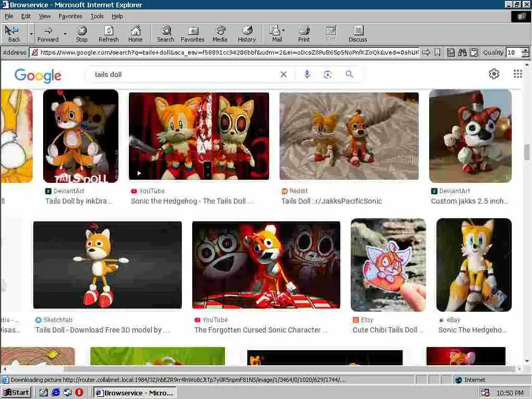Open the Help menu

(x=117, y=16)
